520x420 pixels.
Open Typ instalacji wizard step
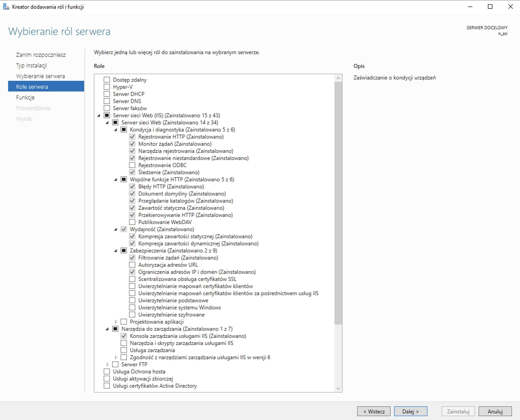[31, 66]
